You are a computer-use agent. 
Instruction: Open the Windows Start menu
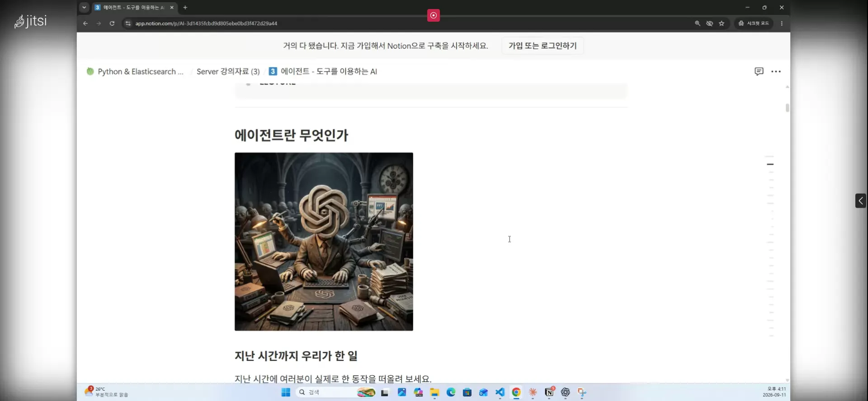(x=286, y=392)
